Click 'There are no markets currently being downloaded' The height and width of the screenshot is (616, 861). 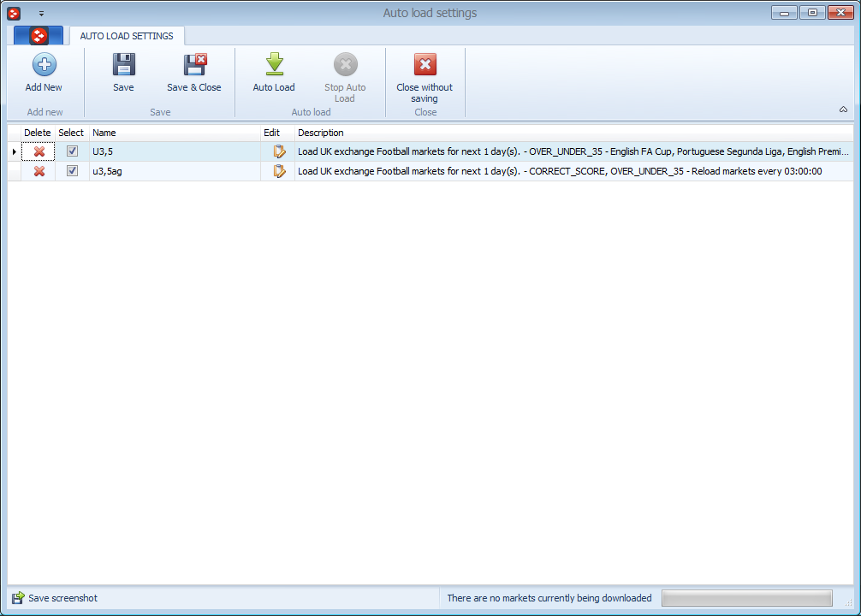click(x=549, y=598)
